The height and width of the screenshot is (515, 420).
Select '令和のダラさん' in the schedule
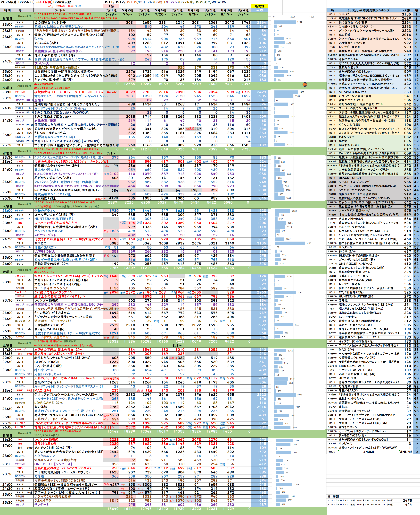click(x=45, y=210)
